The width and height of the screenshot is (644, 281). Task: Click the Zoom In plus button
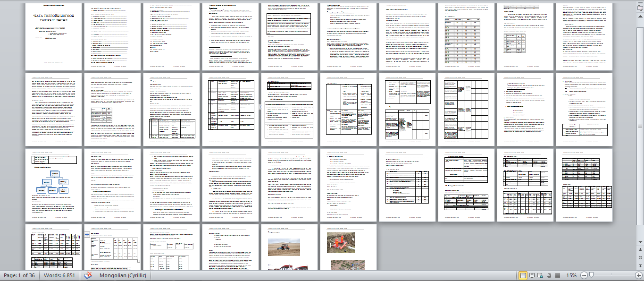(638, 275)
